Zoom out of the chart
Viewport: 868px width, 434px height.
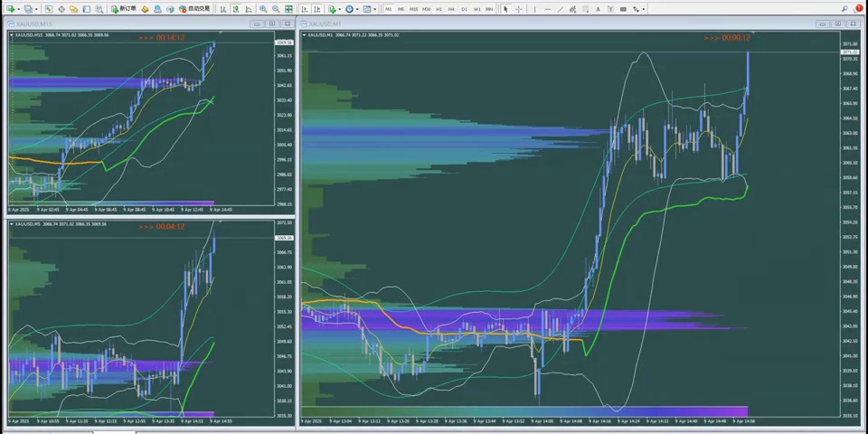pos(276,9)
